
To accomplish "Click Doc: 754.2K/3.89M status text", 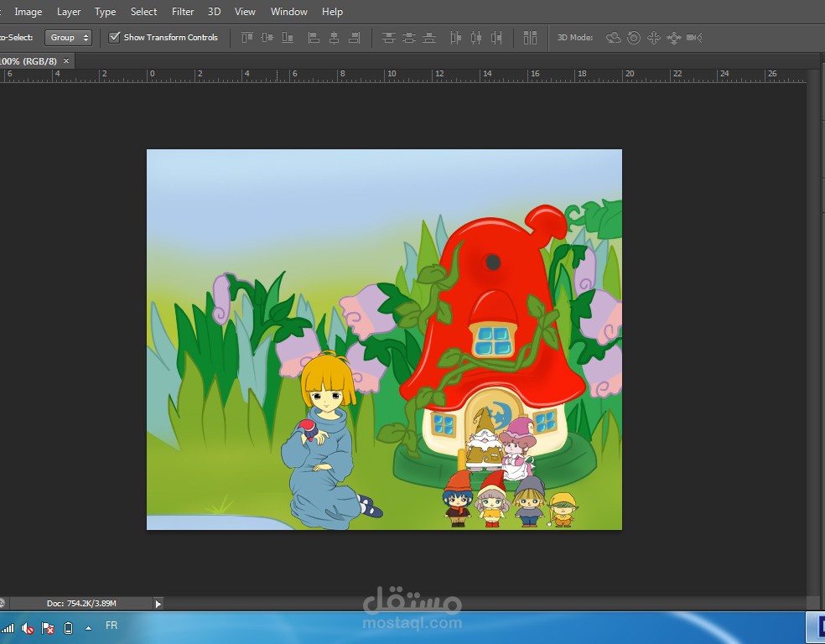I will tap(81, 604).
